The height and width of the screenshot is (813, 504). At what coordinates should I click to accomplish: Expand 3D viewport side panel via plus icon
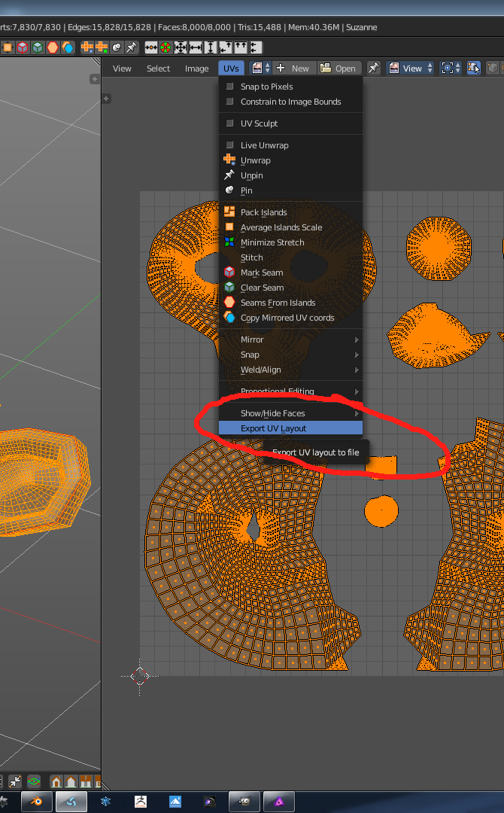coord(94,79)
